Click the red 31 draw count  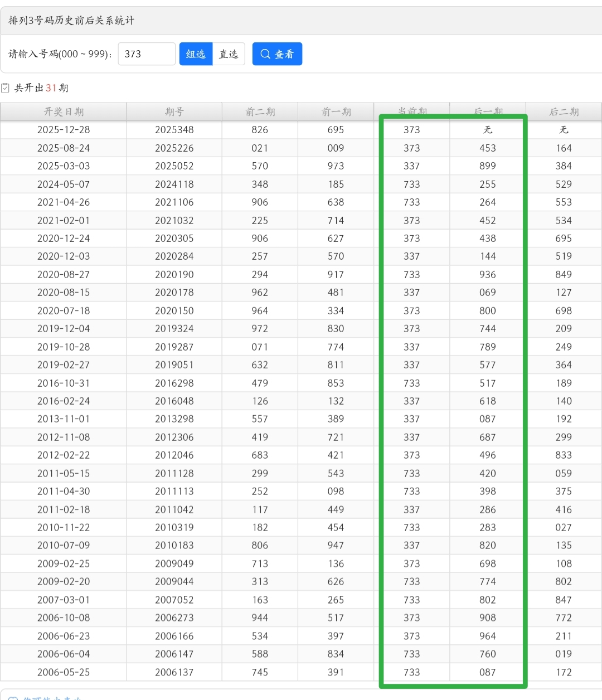pos(51,88)
